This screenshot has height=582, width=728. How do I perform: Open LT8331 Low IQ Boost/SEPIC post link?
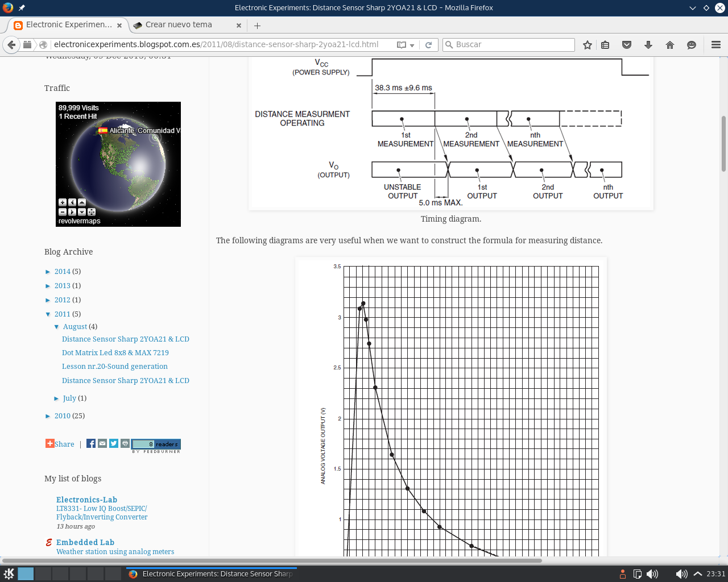(x=102, y=513)
